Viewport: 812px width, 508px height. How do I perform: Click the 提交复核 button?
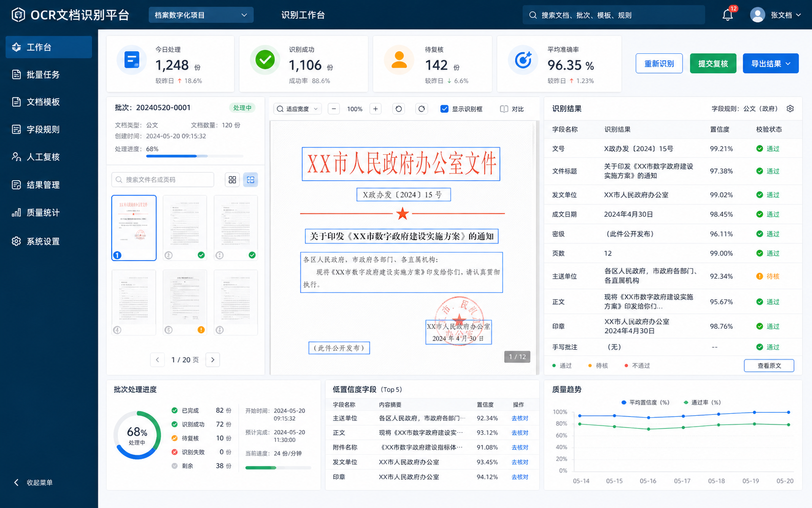713,63
